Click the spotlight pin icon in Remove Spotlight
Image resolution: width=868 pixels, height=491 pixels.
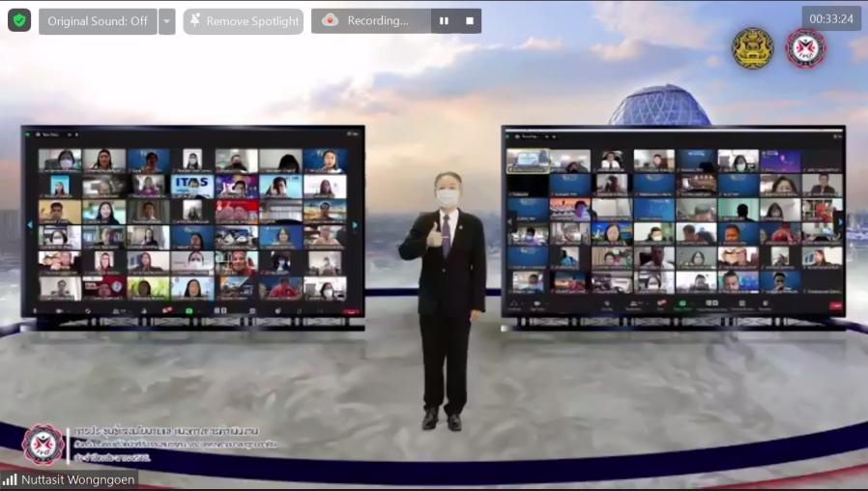point(195,20)
